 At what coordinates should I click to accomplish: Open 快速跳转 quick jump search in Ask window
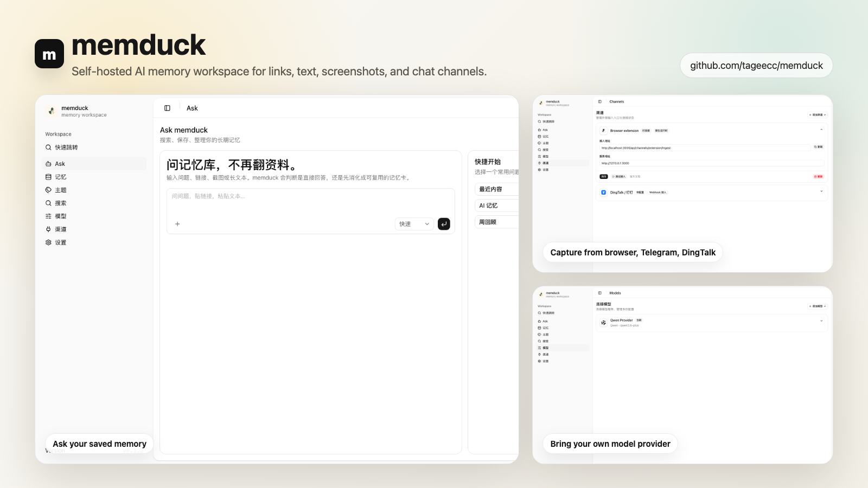pyautogui.click(x=94, y=147)
